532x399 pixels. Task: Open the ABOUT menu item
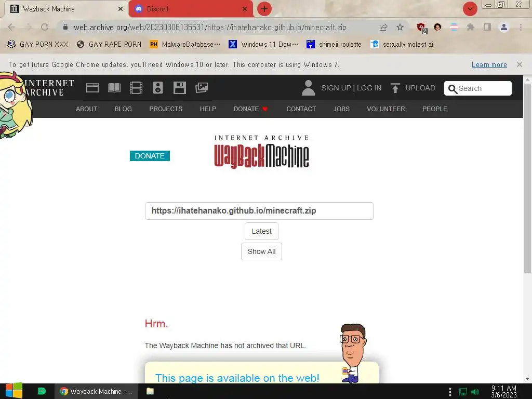86,109
